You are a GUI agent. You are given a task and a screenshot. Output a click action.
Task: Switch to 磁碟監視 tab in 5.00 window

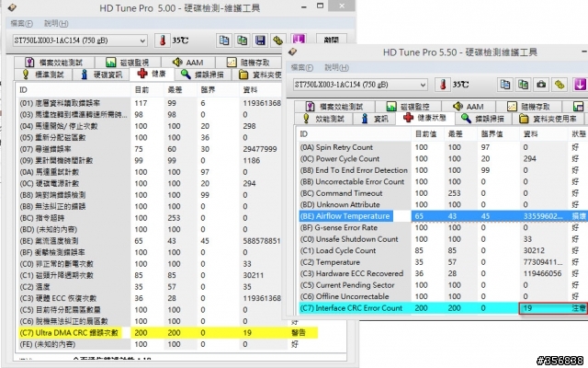tap(128, 63)
